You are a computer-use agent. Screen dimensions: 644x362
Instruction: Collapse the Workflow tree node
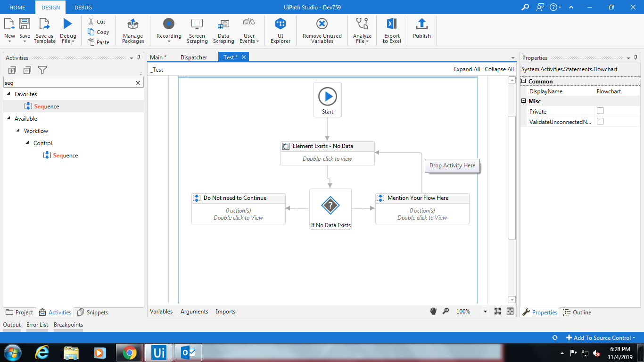[x=18, y=131]
